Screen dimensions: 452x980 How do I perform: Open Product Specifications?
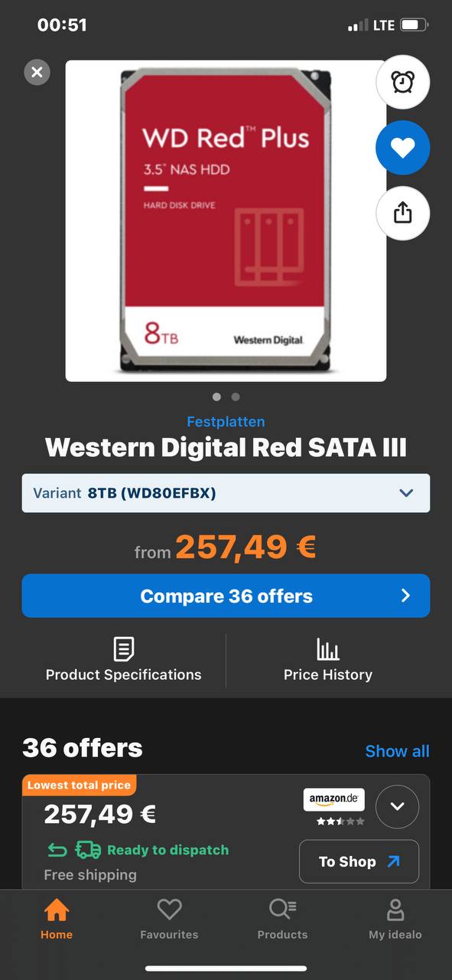[x=124, y=660]
